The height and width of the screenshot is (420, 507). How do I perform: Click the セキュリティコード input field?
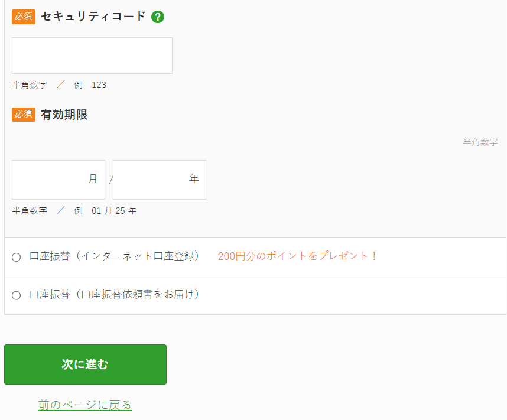92,56
